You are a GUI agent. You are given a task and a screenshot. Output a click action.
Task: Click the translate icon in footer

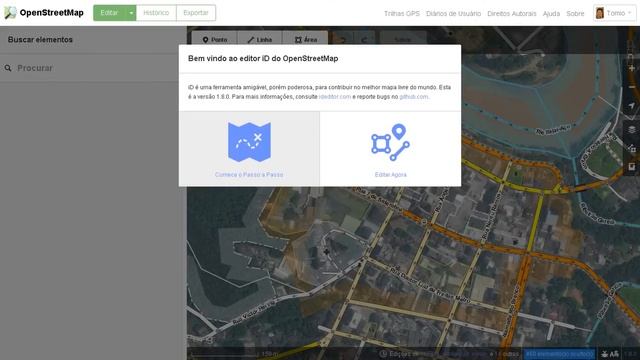pyautogui.click(x=615, y=354)
